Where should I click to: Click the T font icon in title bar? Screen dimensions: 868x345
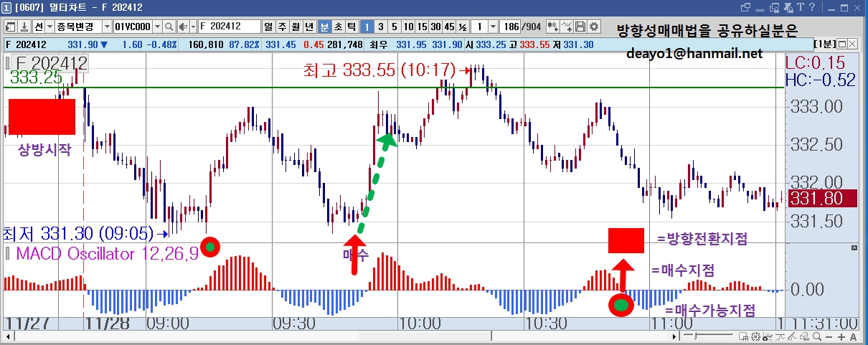801,7
